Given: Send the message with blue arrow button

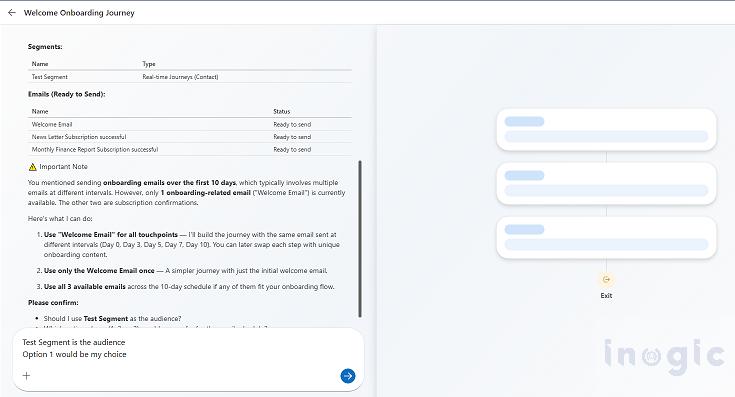Looking at the screenshot, I should 347,376.
